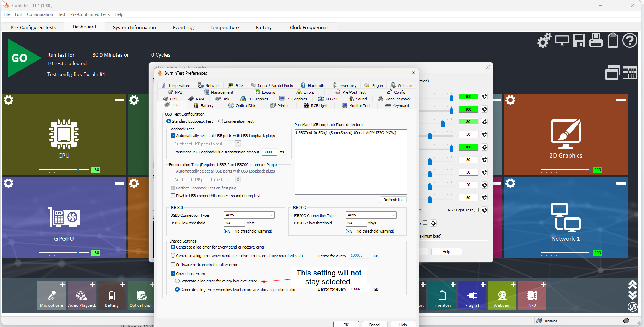Click the grid view icon on the dashboard
644x327 pixels.
(x=630, y=72)
